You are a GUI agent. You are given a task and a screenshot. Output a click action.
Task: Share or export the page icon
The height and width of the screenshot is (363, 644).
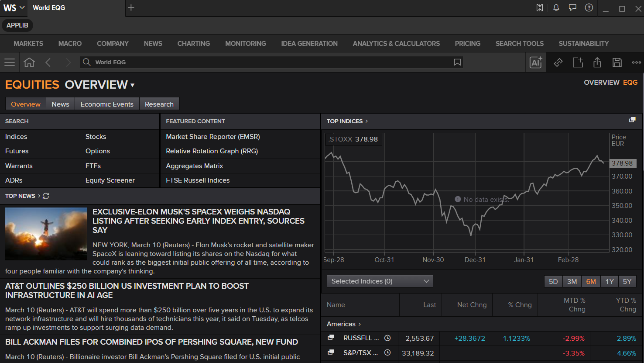(x=597, y=62)
